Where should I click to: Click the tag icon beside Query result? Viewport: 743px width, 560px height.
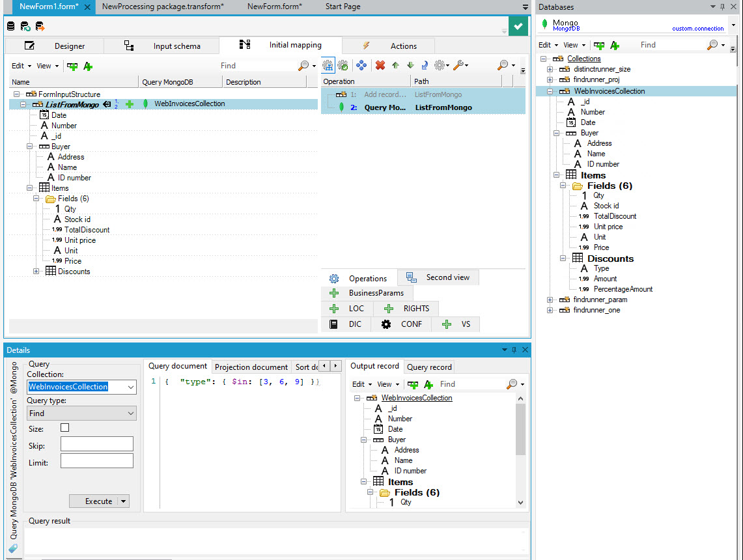click(13, 548)
